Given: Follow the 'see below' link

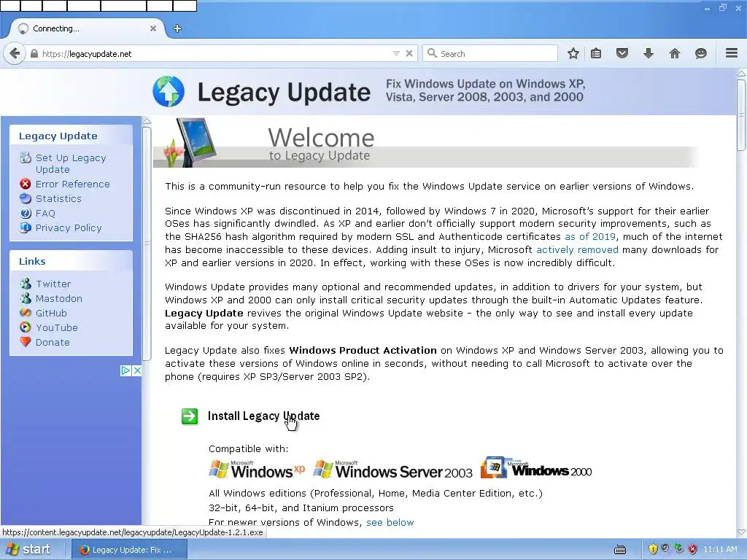Looking at the screenshot, I should point(390,522).
